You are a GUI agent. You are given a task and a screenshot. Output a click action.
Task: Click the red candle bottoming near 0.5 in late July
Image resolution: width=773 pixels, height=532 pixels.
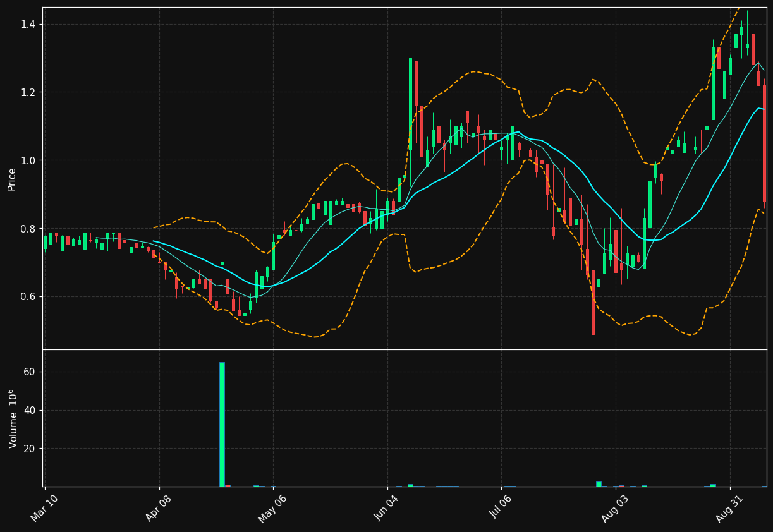coord(593,303)
